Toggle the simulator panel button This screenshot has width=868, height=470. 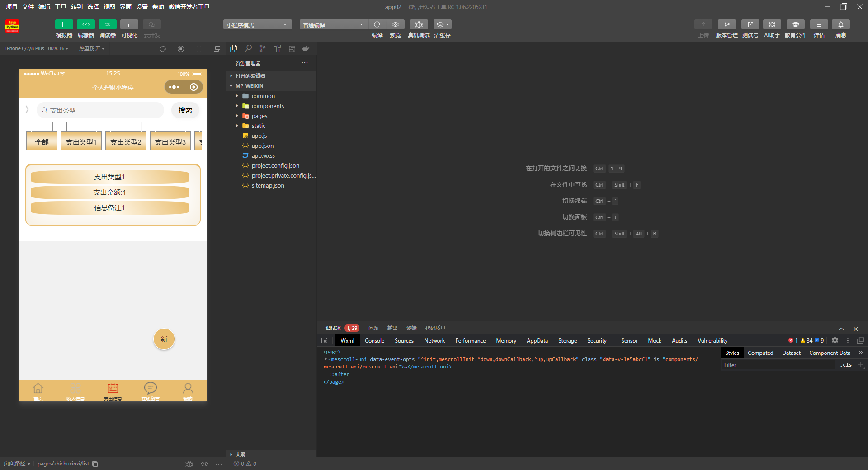pos(64,24)
